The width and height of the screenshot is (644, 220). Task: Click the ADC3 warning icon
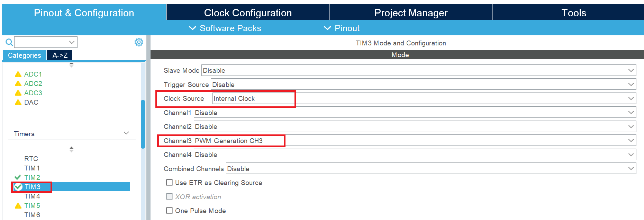click(18, 93)
